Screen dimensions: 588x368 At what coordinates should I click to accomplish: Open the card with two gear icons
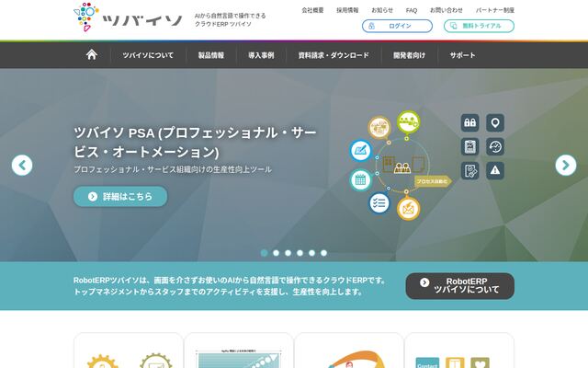pos(129,351)
